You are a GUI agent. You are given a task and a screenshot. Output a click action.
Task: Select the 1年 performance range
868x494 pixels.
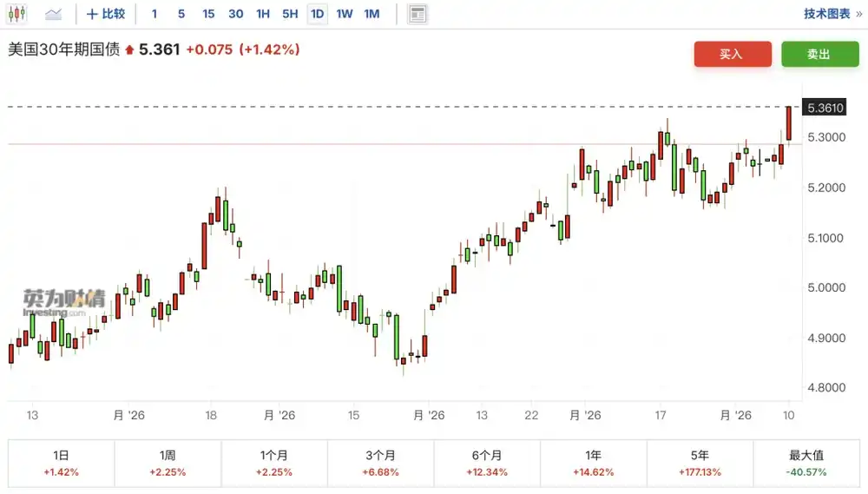(x=594, y=464)
